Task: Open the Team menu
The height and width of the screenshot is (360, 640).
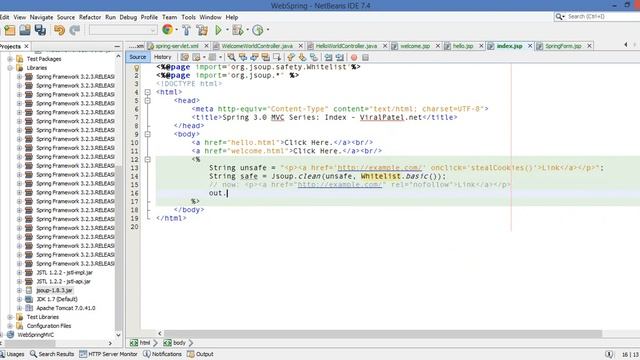Action: (169, 17)
